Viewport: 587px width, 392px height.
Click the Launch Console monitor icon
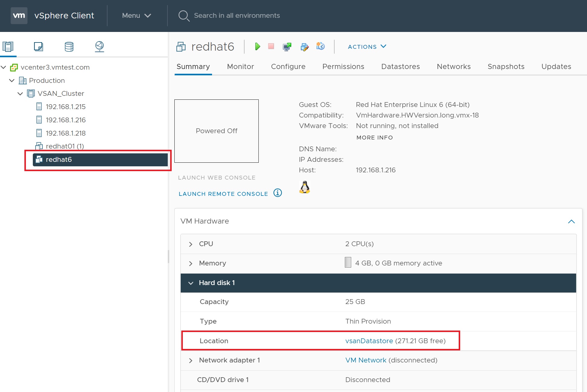click(x=287, y=47)
